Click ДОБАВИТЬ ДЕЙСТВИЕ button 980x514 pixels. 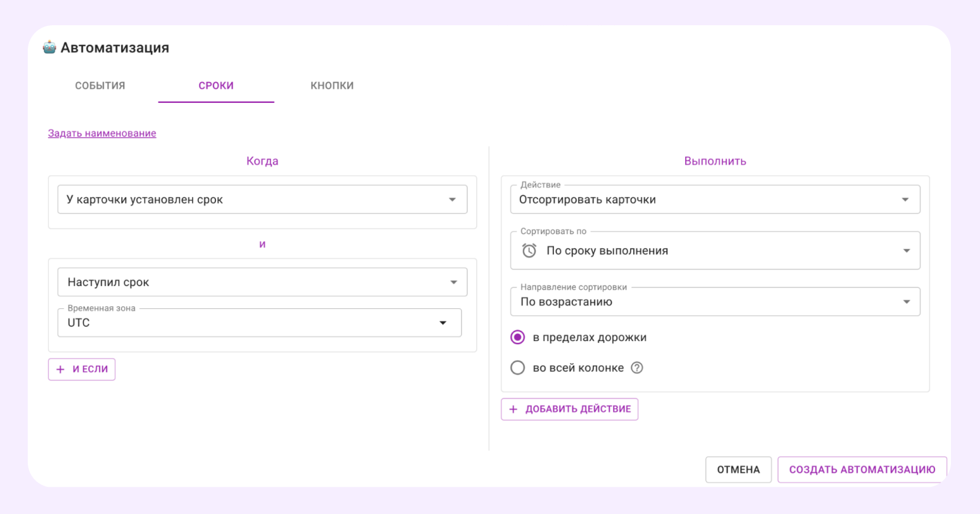pyautogui.click(x=570, y=409)
